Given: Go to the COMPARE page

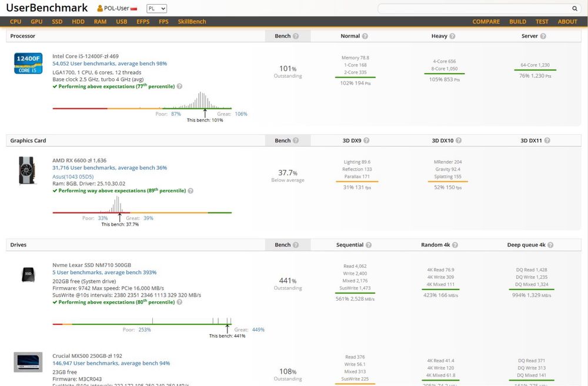Looking at the screenshot, I should pos(486,21).
